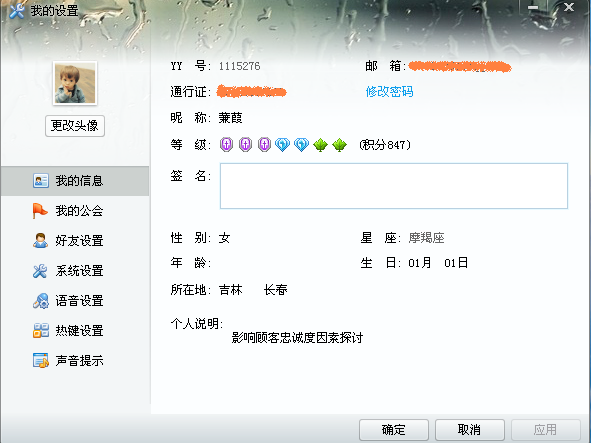The image size is (591, 443).
Task: Close the 我的设置 window
Action: [x=569, y=7]
